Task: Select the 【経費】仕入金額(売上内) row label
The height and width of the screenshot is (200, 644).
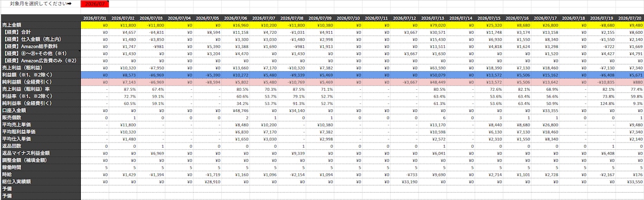Action: tap(41, 40)
